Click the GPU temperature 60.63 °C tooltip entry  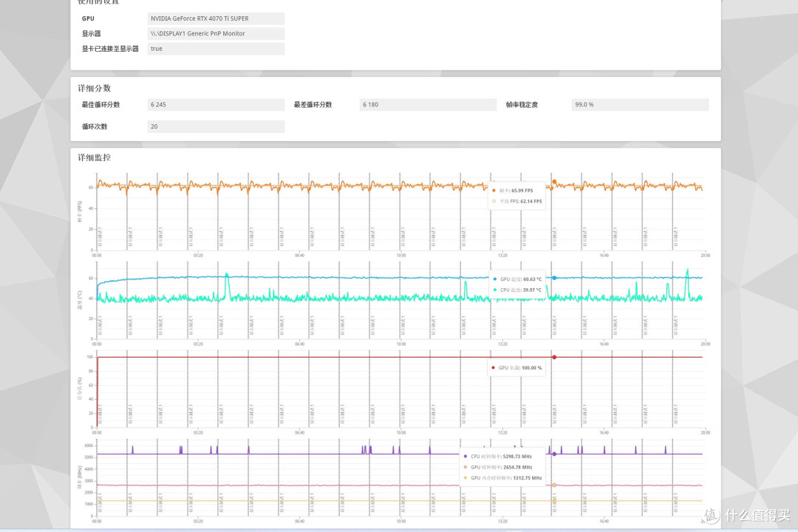(517, 279)
